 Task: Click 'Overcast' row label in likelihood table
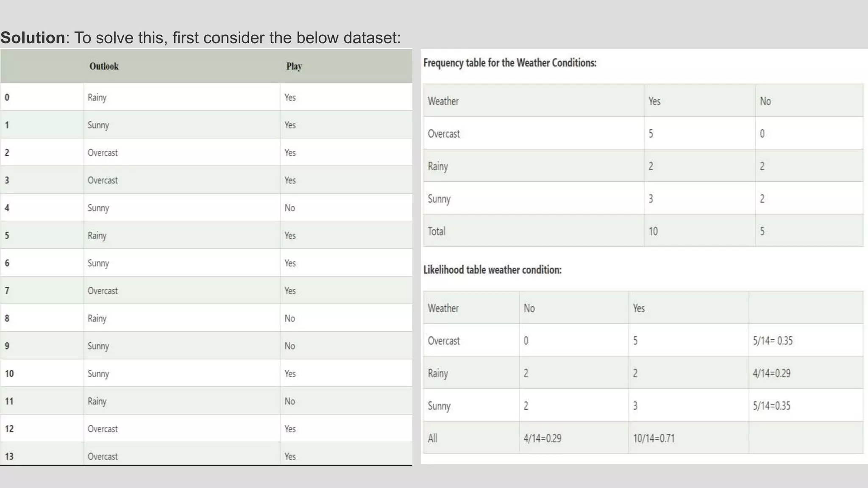pyautogui.click(x=444, y=341)
